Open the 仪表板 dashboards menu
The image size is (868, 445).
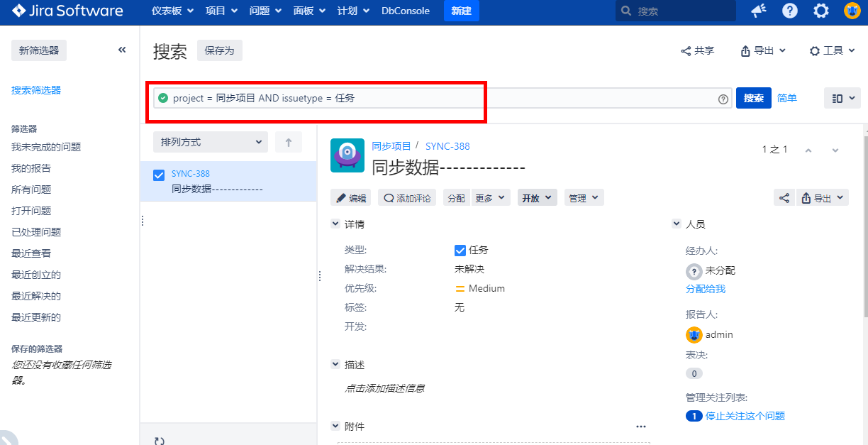pos(172,11)
